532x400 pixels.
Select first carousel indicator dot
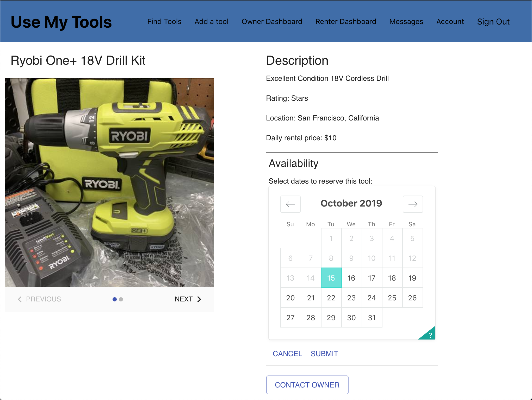pyautogui.click(x=114, y=299)
